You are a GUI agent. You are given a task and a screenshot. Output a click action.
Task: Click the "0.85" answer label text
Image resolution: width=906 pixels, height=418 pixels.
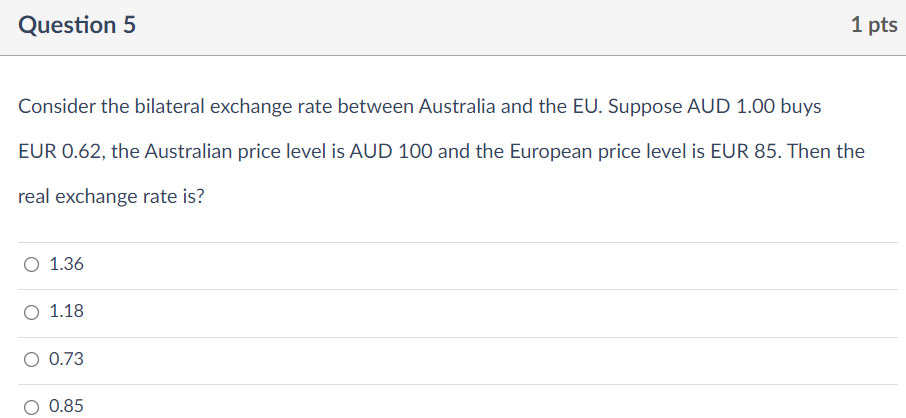click(x=66, y=406)
